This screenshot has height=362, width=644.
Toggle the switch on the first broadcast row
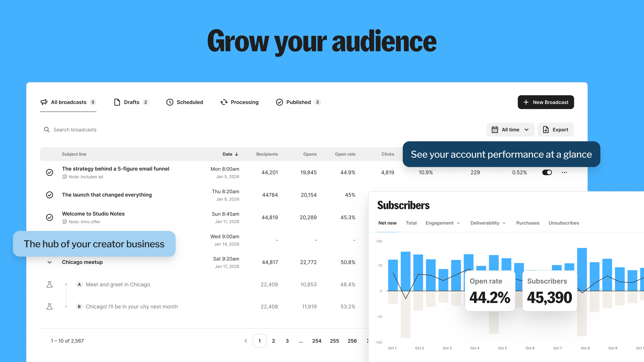[547, 172]
